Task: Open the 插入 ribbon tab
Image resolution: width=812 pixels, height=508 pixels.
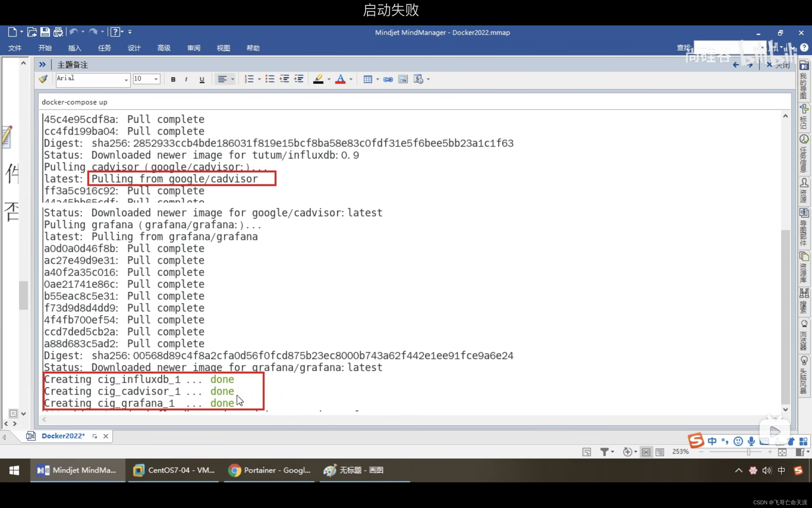Action: point(74,48)
